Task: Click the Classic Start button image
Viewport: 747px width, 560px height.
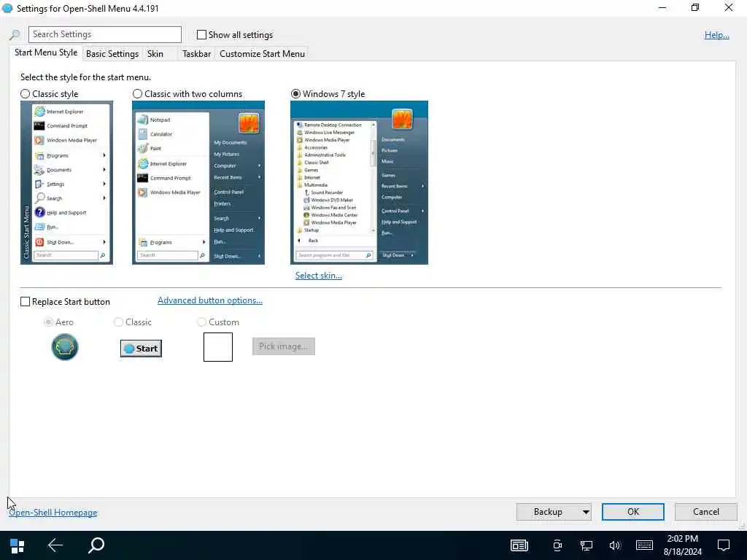Action: click(x=141, y=349)
